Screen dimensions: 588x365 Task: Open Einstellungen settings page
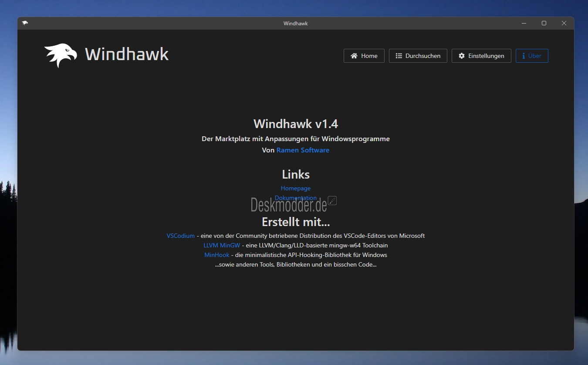tap(481, 56)
